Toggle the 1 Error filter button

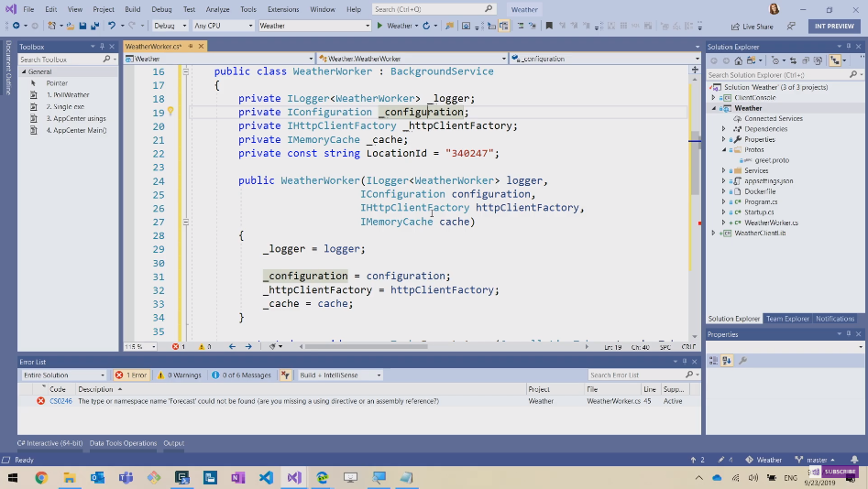coord(131,375)
